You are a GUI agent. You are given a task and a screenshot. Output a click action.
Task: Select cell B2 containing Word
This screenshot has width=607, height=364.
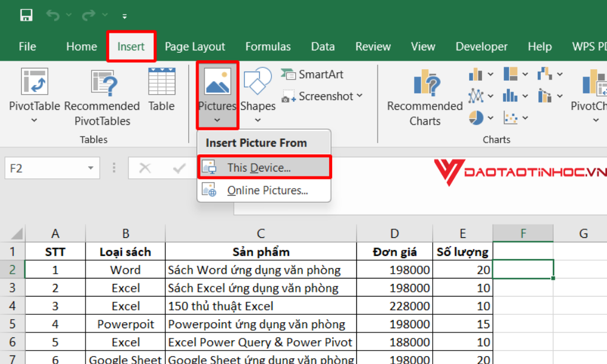click(x=125, y=269)
